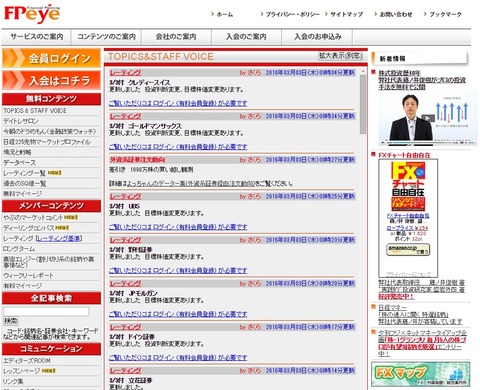Viewport: 480px width, 390px height.
Task: Click the article search text field
Action: pos(46,311)
